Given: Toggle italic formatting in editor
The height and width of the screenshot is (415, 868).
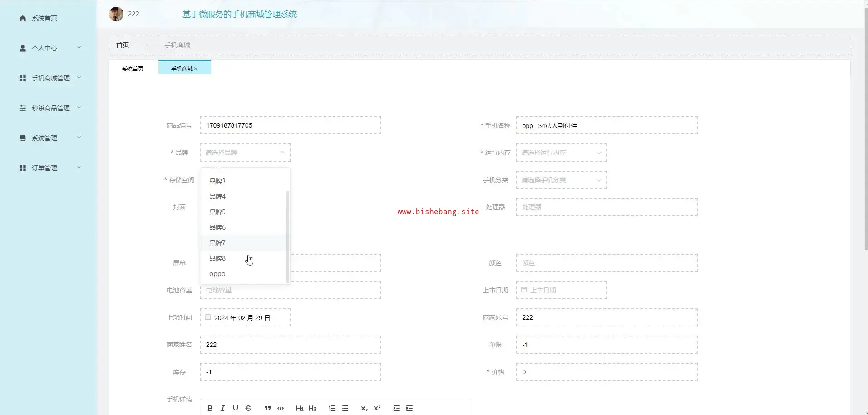Looking at the screenshot, I should [x=222, y=408].
